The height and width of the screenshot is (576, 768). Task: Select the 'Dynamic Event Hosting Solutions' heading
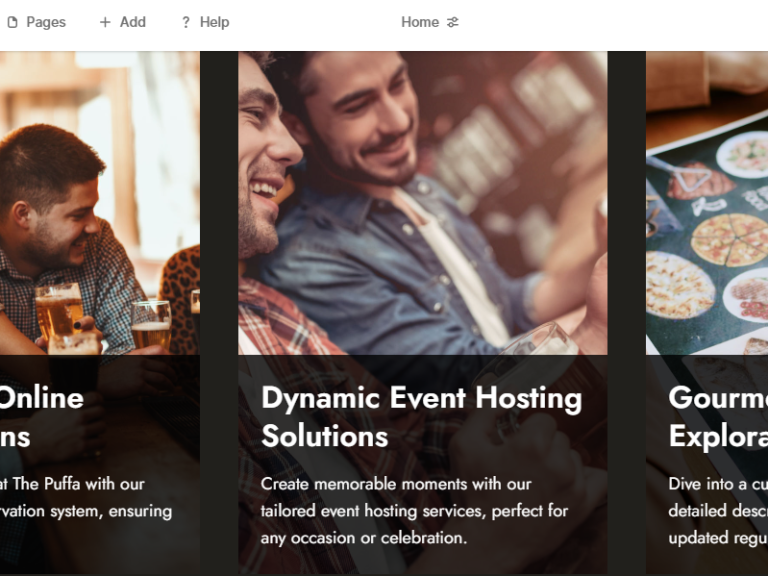coord(421,416)
